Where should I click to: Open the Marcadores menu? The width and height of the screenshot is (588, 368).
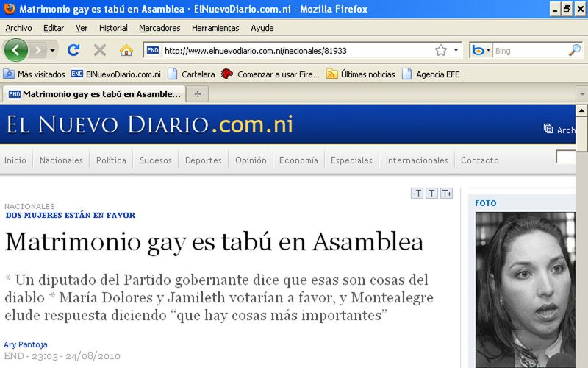coord(159,28)
